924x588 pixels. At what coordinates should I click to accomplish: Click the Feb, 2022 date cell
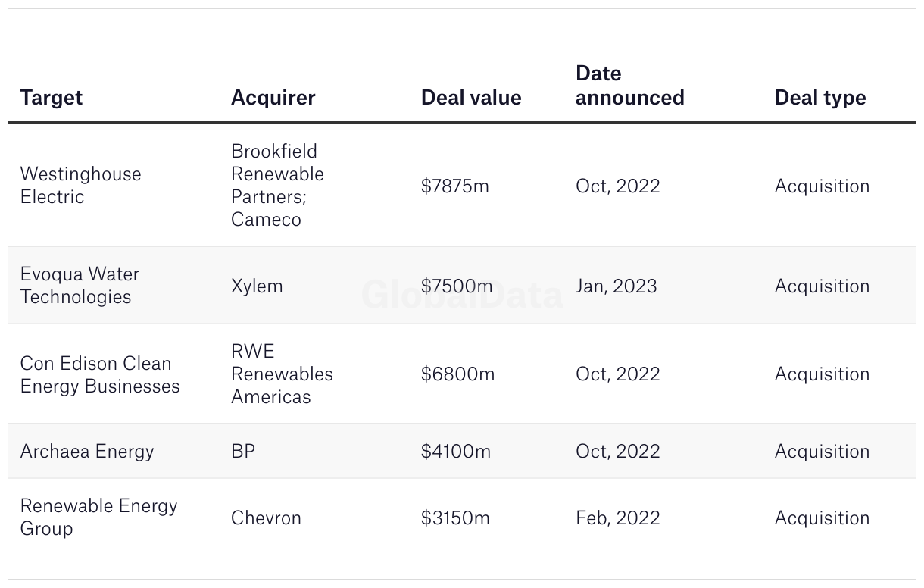(617, 518)
